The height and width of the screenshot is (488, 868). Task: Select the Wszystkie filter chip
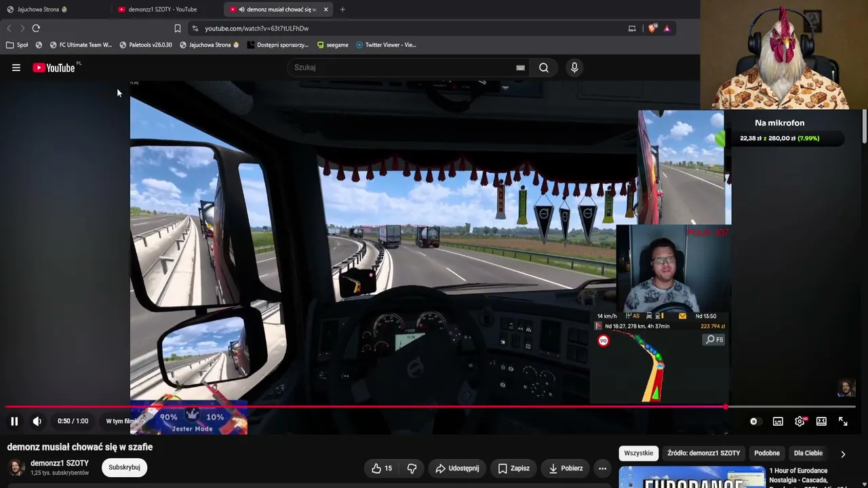pos(638,453)
